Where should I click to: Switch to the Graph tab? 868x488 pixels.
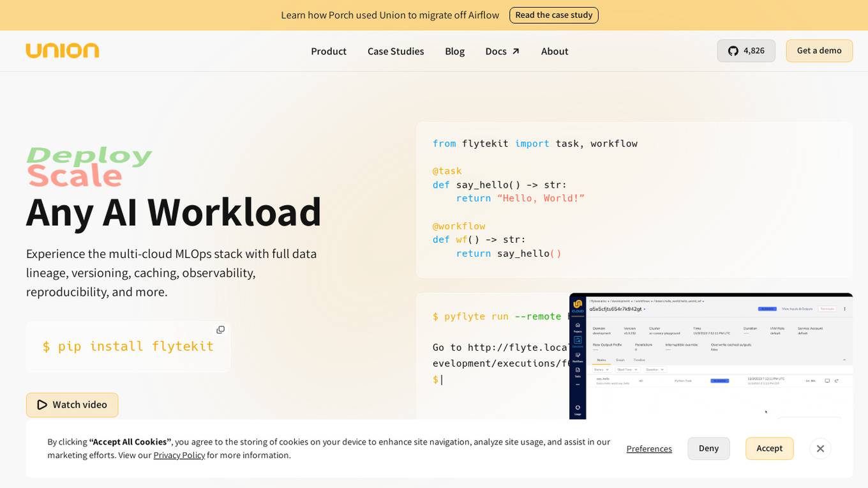620,360
